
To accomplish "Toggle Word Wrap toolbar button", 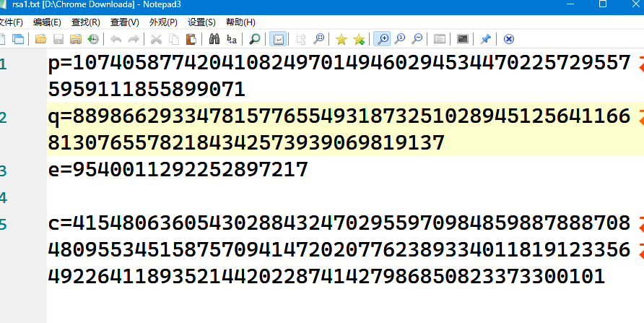I will coord(278,39).
